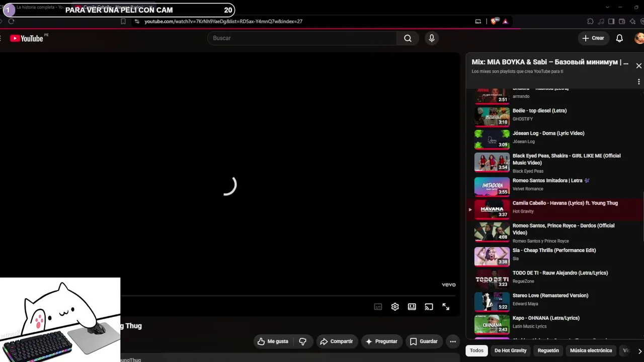
Task: Play Kapo - OHNANA thumbnail
Action: tap(492, 324)
